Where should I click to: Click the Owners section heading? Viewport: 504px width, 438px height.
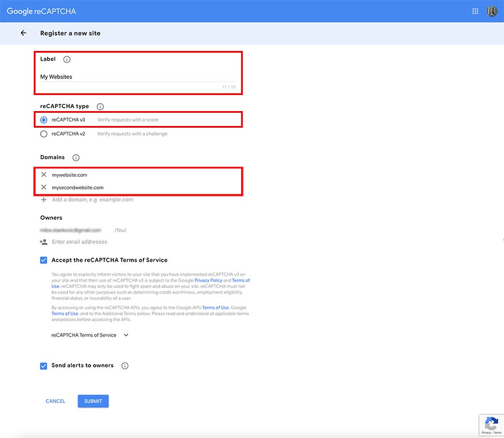click(51, 218)
